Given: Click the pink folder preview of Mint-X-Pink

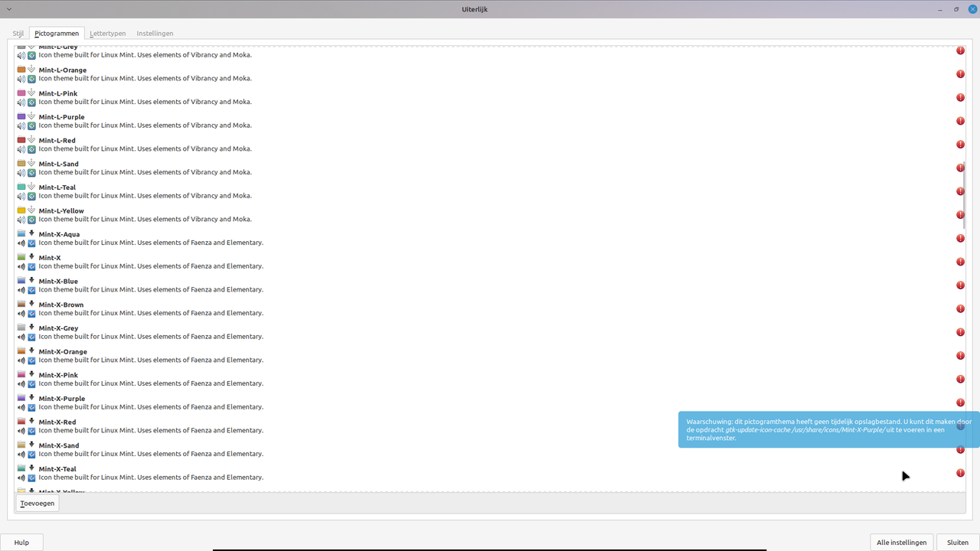Looking at the screenshot, I should 21,374.
